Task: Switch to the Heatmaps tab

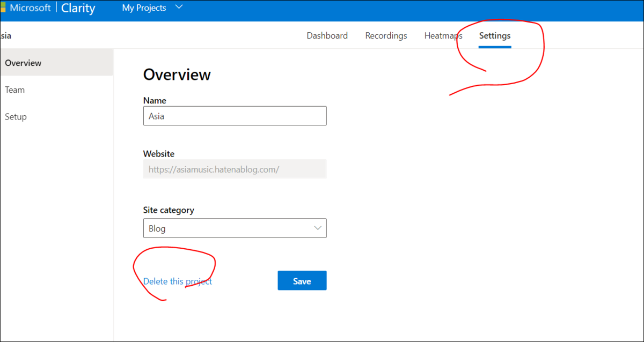Action: (x=443, y=35)
